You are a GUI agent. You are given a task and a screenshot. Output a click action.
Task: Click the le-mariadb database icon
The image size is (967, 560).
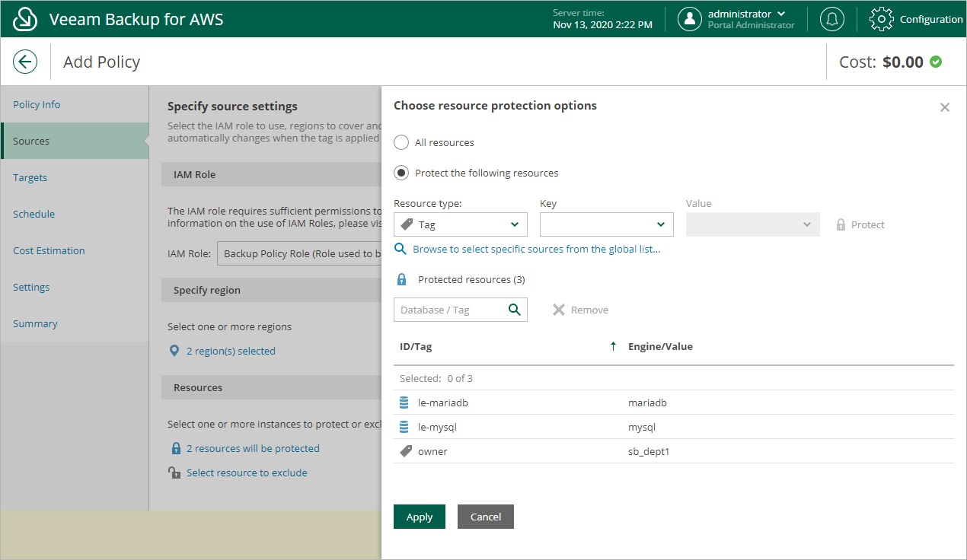click(x=404, y=402)
